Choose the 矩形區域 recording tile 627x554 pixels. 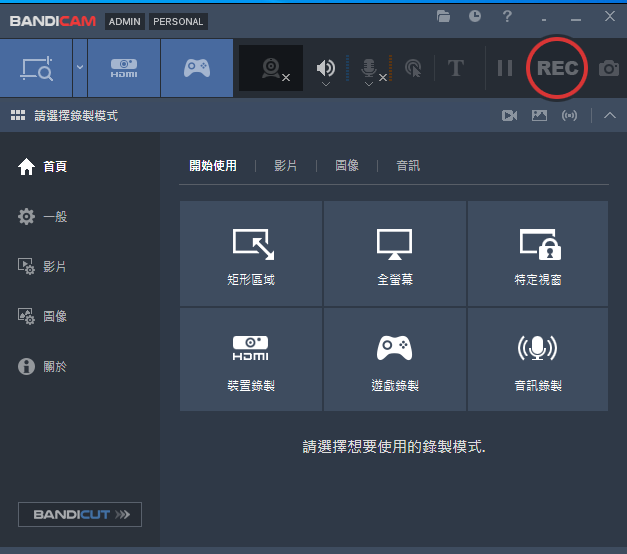point(251,254)
